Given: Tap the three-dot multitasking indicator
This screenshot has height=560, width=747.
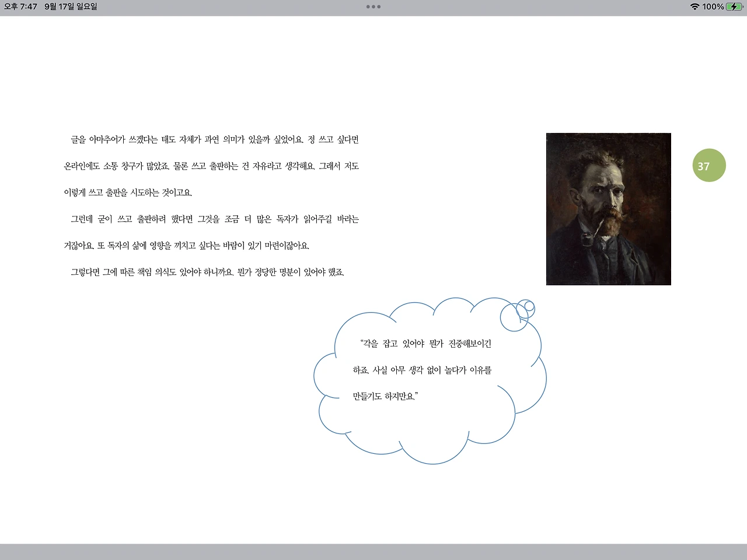Looking at the screenshot, I should [x=373, y=8].
